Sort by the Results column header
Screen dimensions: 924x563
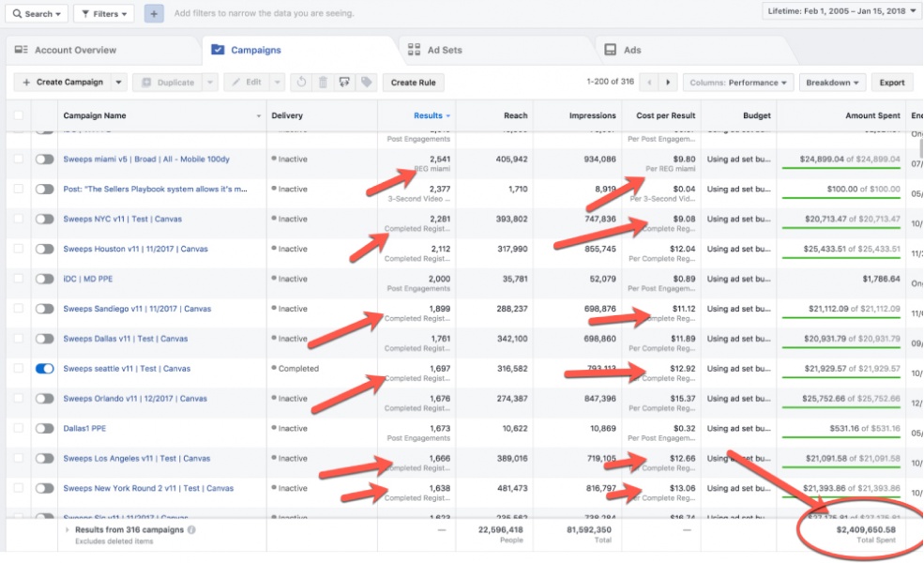pos(432,115)
